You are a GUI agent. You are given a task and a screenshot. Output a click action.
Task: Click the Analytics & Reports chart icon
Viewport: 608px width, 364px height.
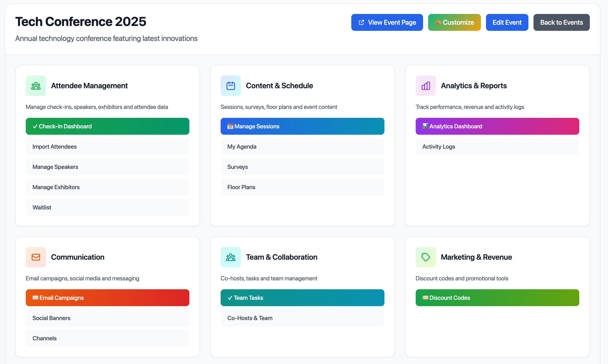click(x=426, y=86)
